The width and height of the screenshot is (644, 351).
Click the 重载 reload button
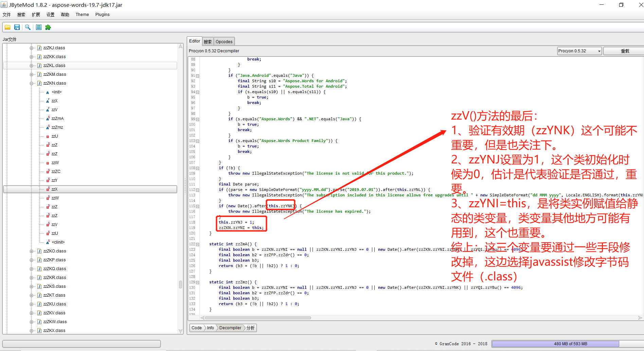(624, 51)
